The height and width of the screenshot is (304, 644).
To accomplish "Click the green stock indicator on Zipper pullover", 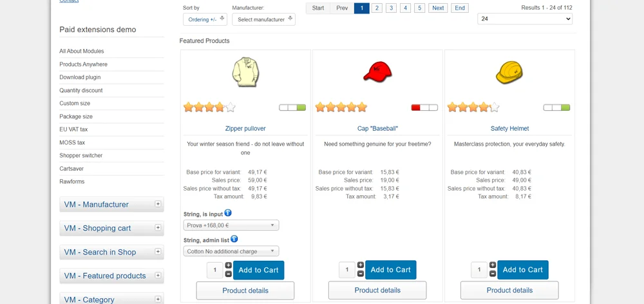I will (292, 108).
